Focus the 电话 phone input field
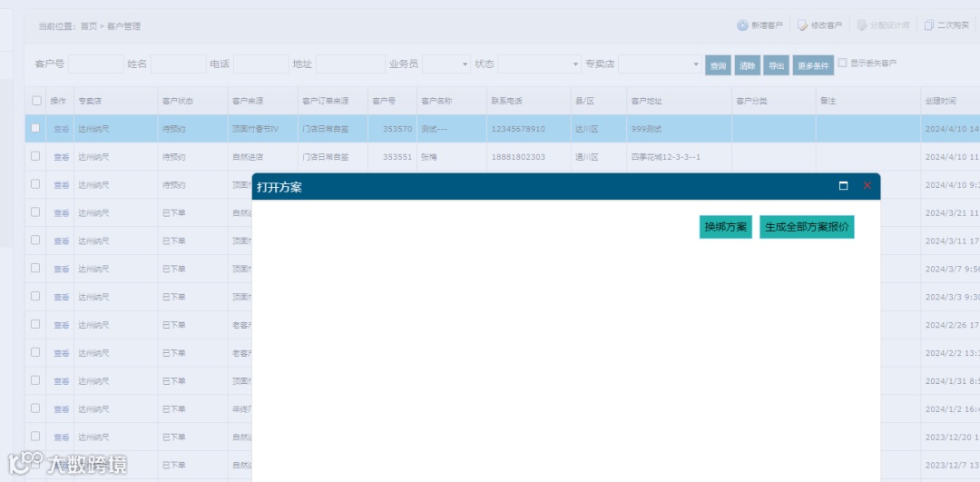Screen dimensions: 980x482 (x=261, y=64)
